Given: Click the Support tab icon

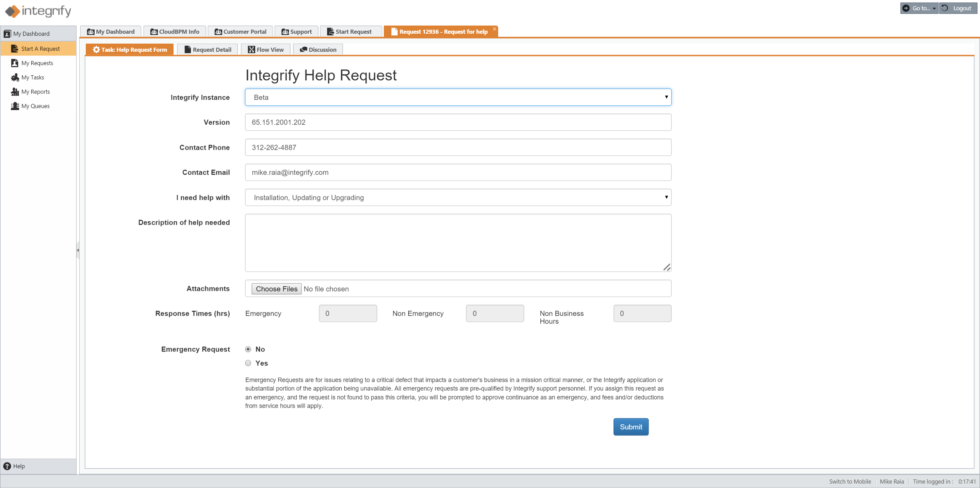Looking at the screenshot, I should (x=285, y=32).
